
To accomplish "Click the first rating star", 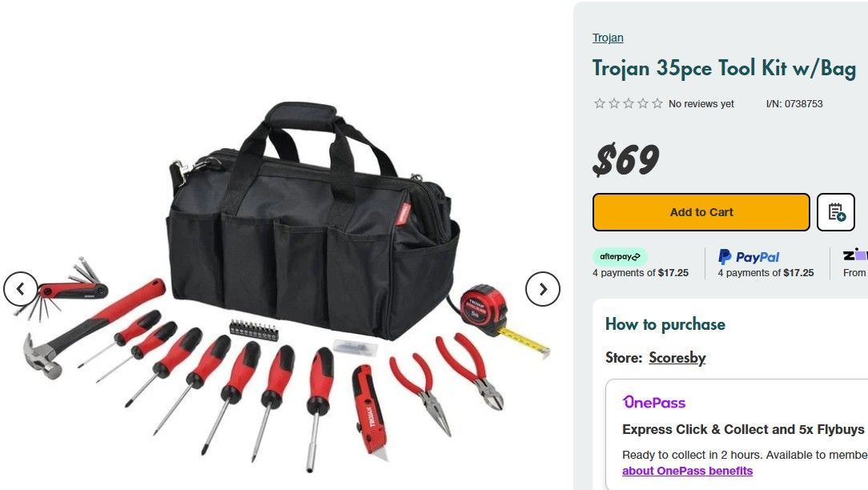I will (599, 103).
